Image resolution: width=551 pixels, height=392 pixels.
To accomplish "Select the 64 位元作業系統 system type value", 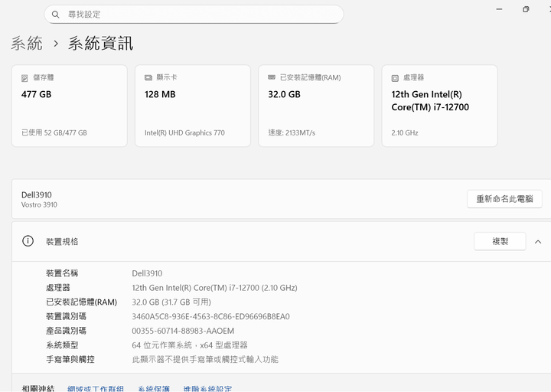I will pos(190,345).
